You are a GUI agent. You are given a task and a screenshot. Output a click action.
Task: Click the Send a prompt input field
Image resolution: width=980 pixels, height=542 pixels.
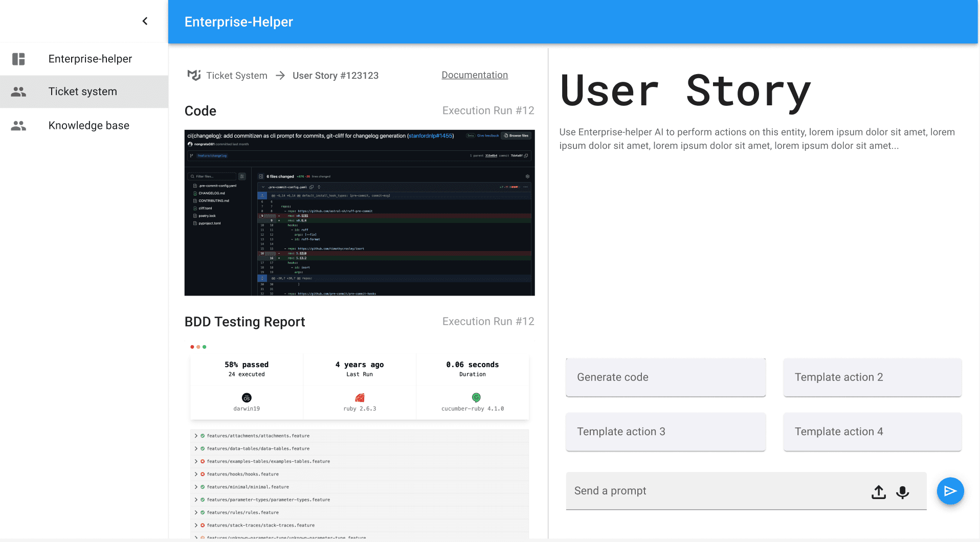[x=716, y=491]
